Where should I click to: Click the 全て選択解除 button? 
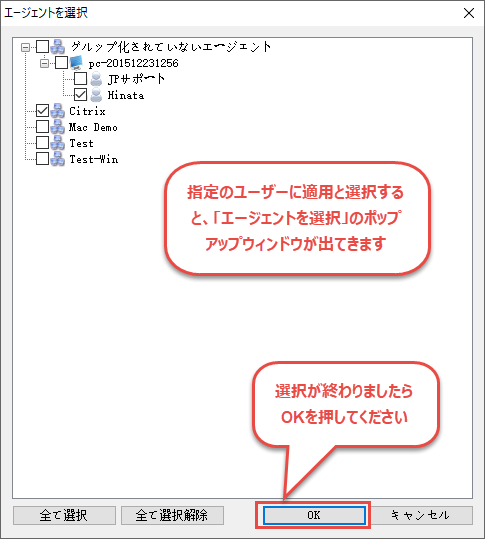(x=172, y=515)
